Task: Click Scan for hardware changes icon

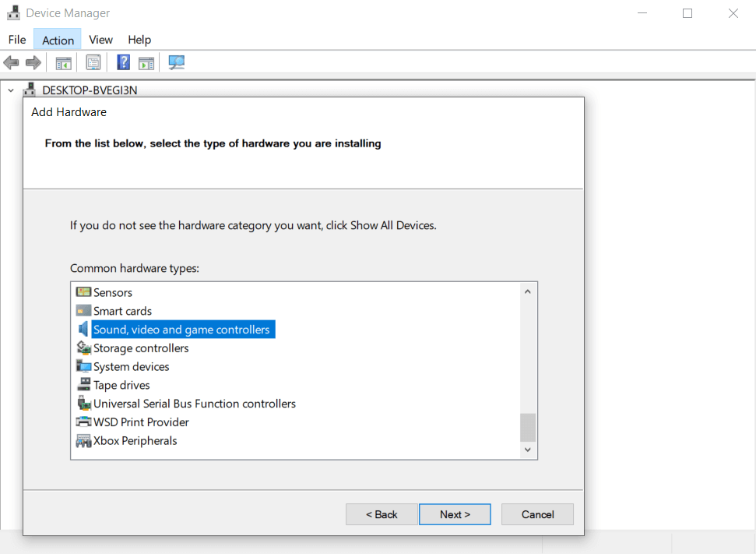Action: point(177,62)
